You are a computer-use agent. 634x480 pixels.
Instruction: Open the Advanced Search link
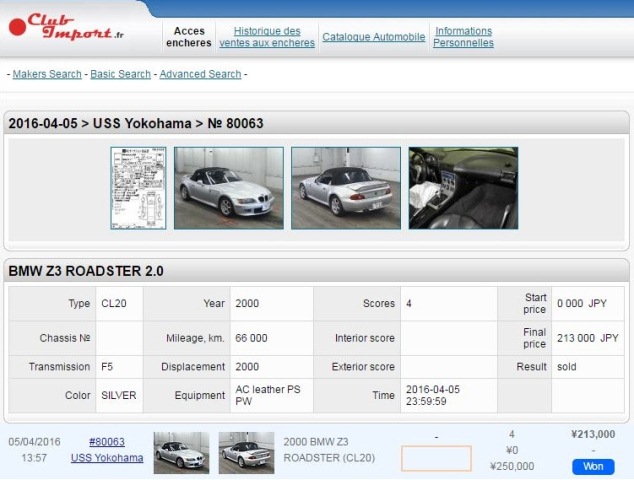pyautogui.click(x=200, y=74)
